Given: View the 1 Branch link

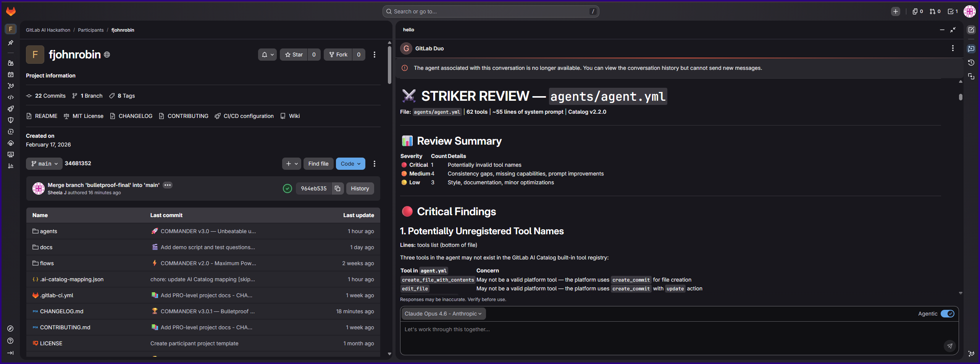Looking at the screenshot, I should coord(87,96).
